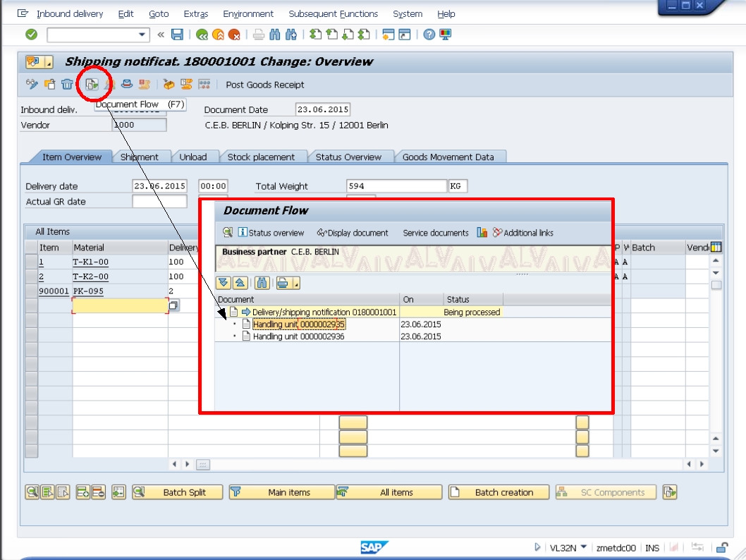Switch to the Stock placement tab
This screenshot has height=560, width=746.
263,157
